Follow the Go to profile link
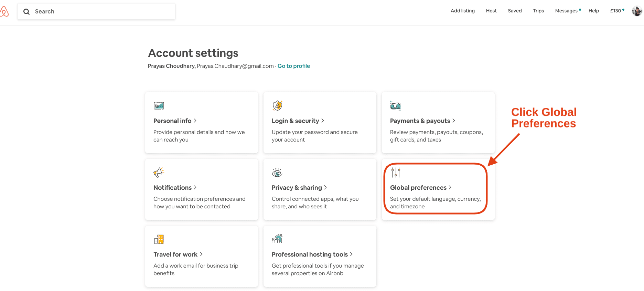644x291 pixels. point(294,66)
